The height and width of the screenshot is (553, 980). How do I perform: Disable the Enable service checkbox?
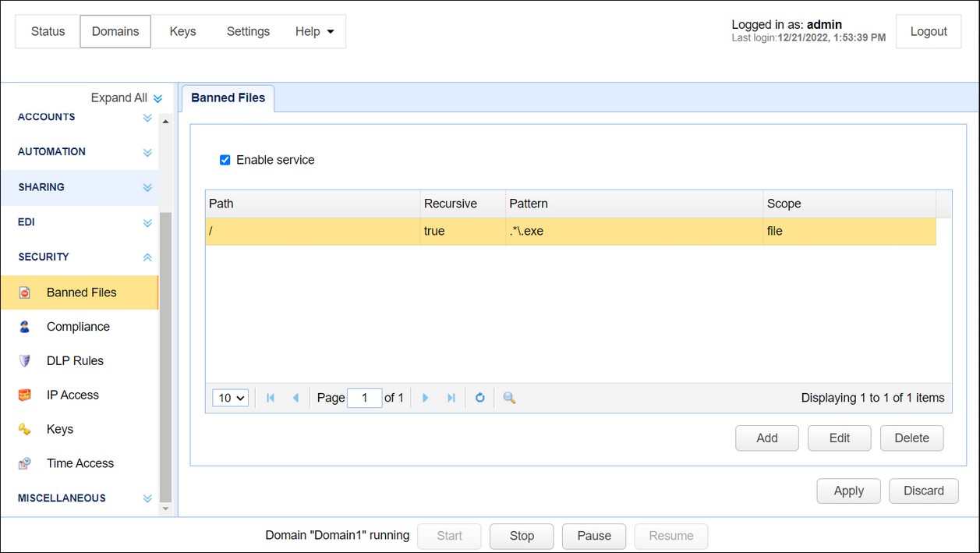pos(225,160)
